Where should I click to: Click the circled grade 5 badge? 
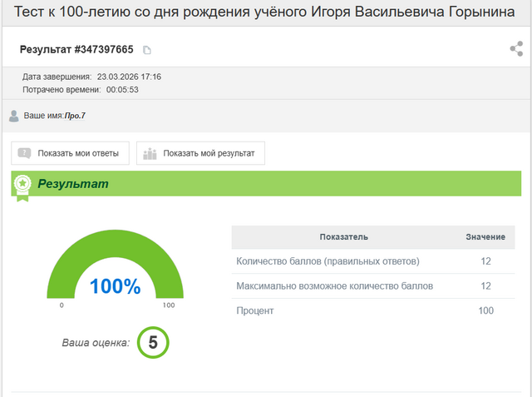pyautogui.click(x=153, y=342)
